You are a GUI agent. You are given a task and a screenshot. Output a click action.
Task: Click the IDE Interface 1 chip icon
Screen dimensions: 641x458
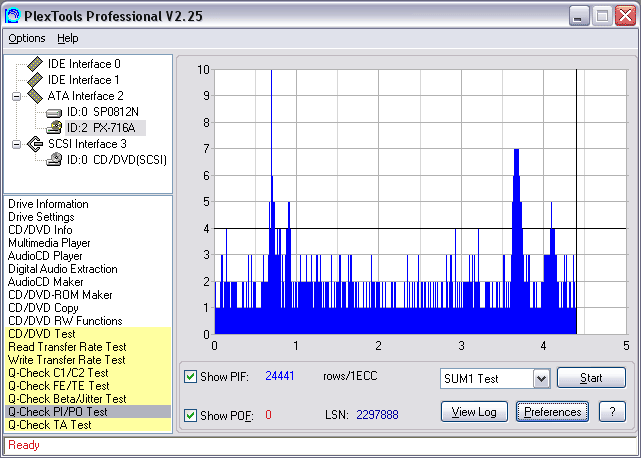(35, 80)
